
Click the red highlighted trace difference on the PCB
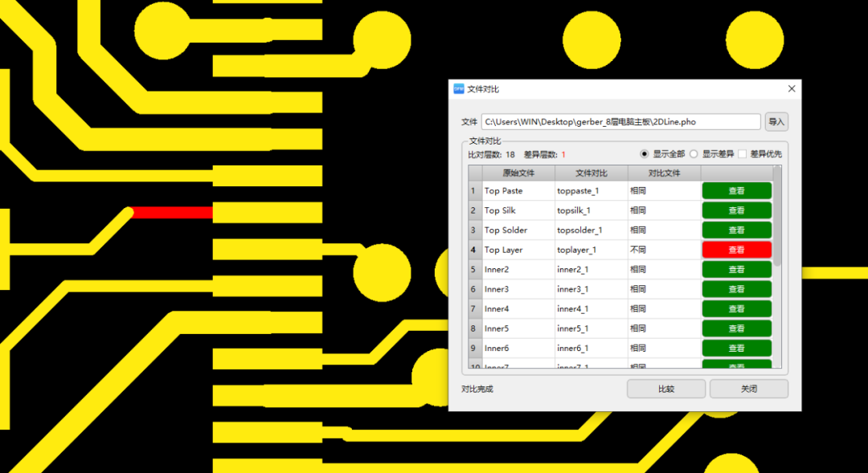(172, 213)
